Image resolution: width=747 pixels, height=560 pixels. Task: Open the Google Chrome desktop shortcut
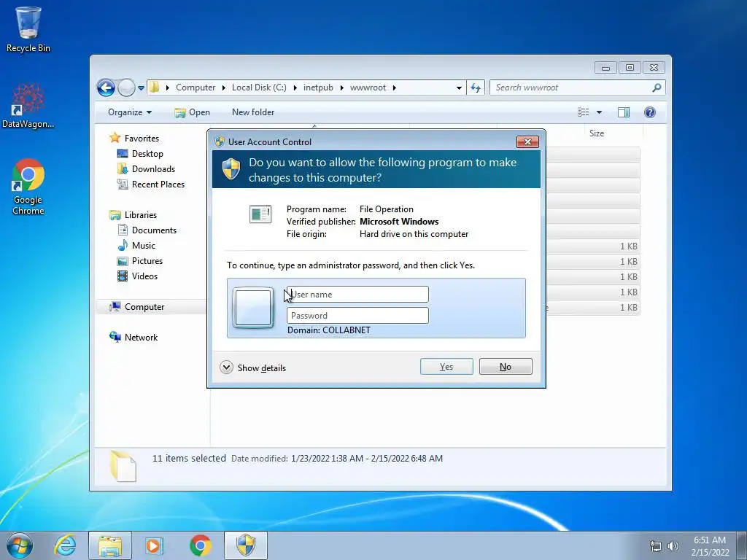click(28, 187)
